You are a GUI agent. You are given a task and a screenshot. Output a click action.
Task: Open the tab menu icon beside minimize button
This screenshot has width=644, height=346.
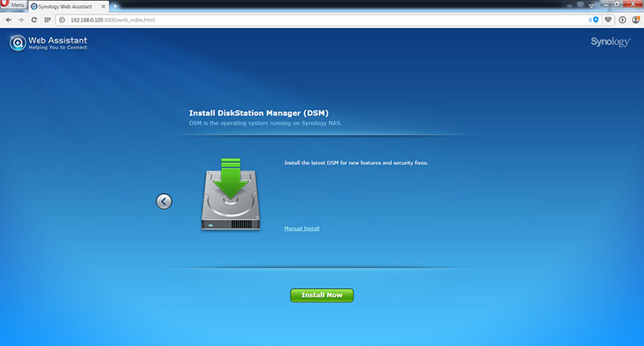(592, 6)
